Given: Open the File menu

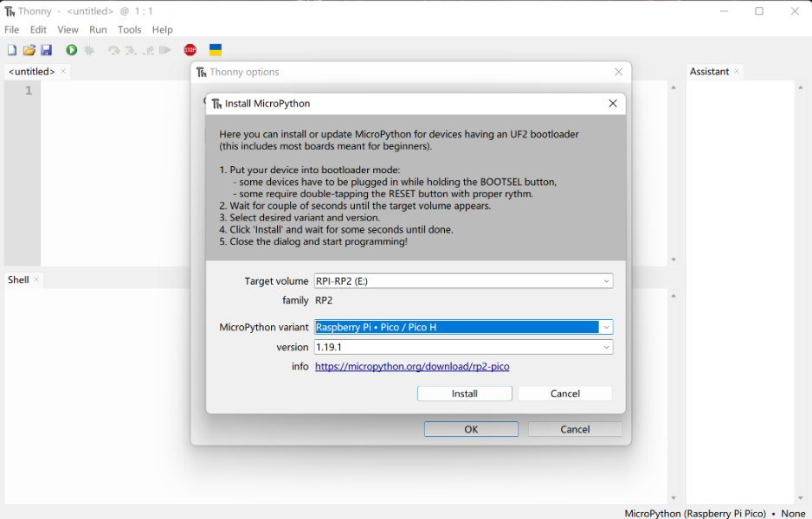Looking at the screenshot, I should (11, 29).
